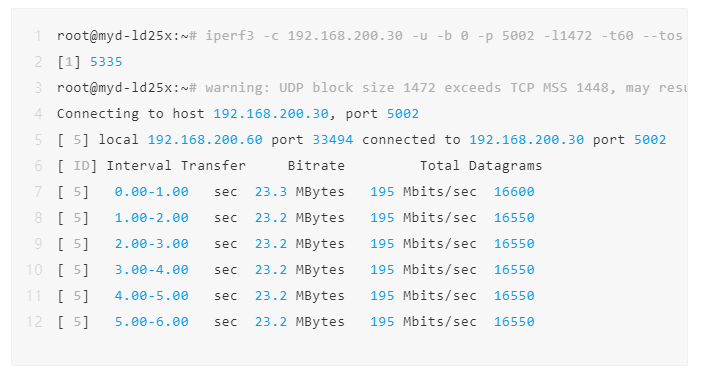Click datagram count 16550 on line 8
The width and height of the screenshot is (701, 381).
pos(514,217)
